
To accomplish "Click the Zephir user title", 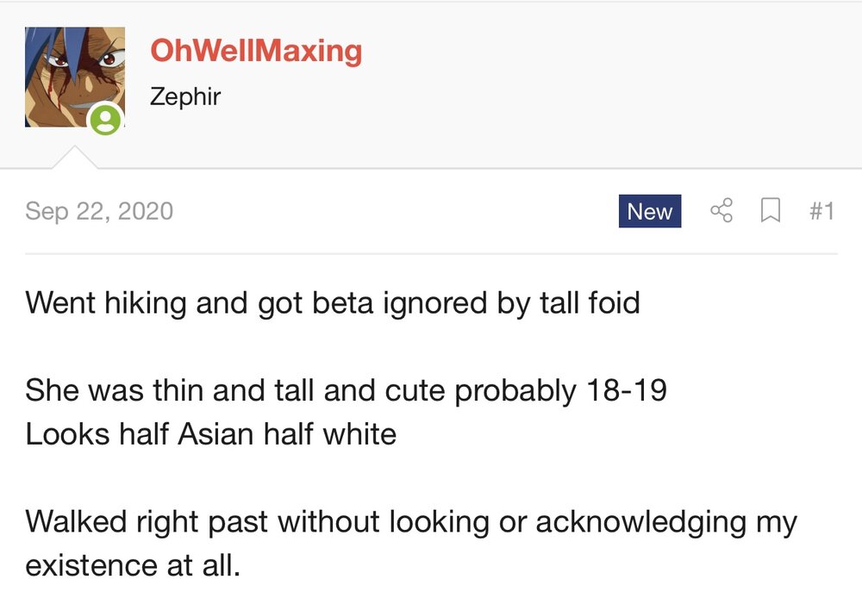I will click(185, 96).
